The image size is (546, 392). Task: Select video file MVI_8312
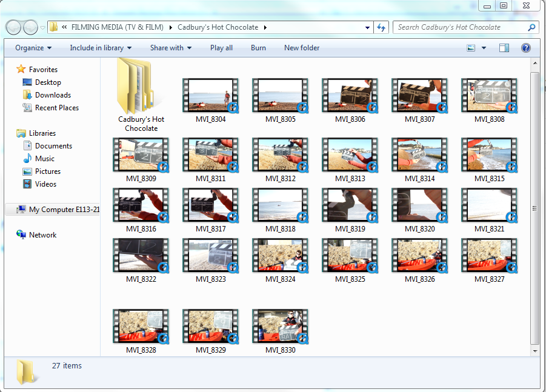click(280, 160)
